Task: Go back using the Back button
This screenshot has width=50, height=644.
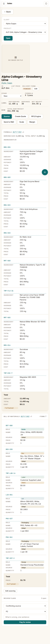Action: pos(8,12)
